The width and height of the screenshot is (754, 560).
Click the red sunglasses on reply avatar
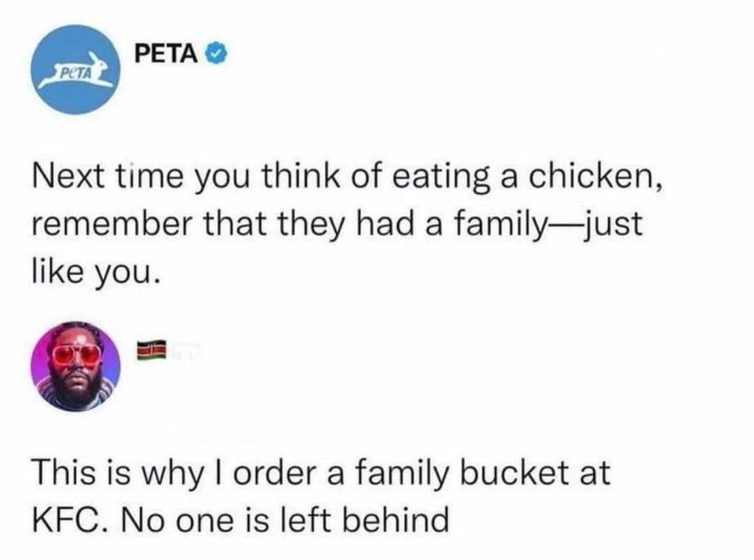(x=76, y=354)
